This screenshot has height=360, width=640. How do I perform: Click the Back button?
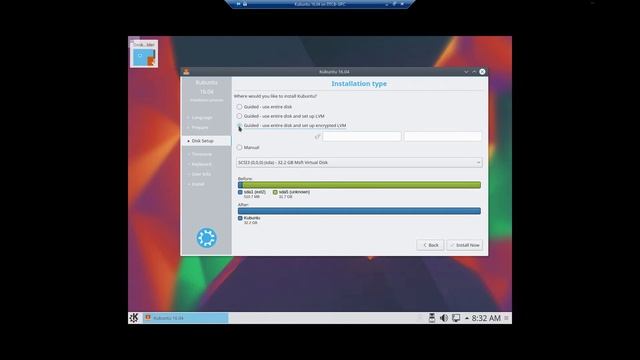tap(430, 245)
